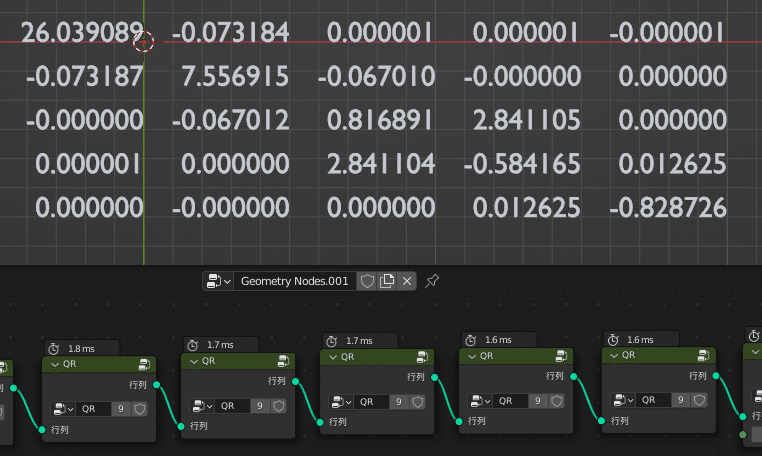
Task: Open the group browse dropdown in the second QR node
Action: click(x=202, y=406)
